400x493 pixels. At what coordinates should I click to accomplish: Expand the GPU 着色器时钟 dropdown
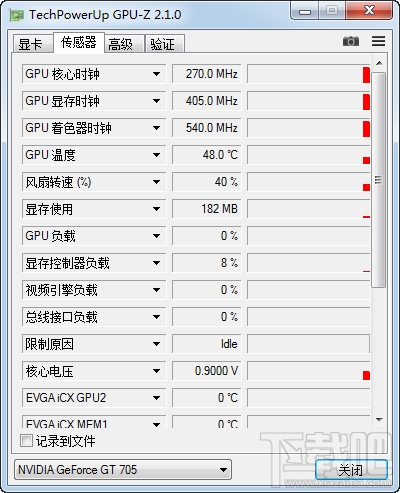click(x=156, y=128)
